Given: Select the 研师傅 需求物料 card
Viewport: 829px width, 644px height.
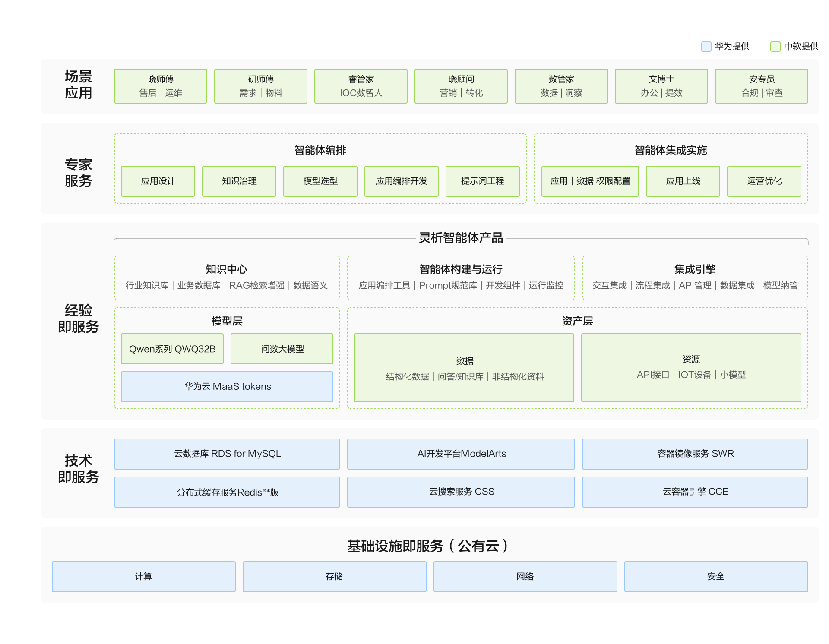Looking at the screenshot, I should (260, 86).
